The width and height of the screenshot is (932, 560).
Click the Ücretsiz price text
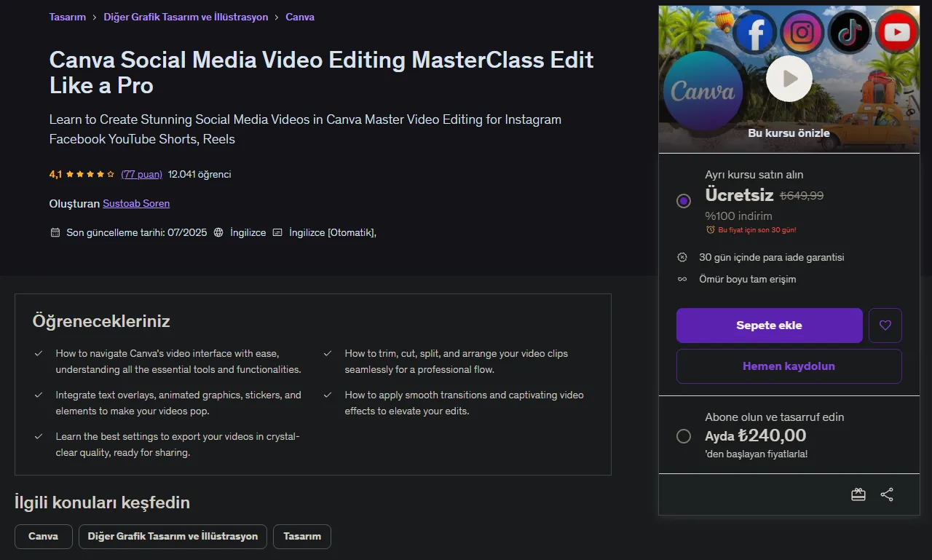tap(739, 195)
